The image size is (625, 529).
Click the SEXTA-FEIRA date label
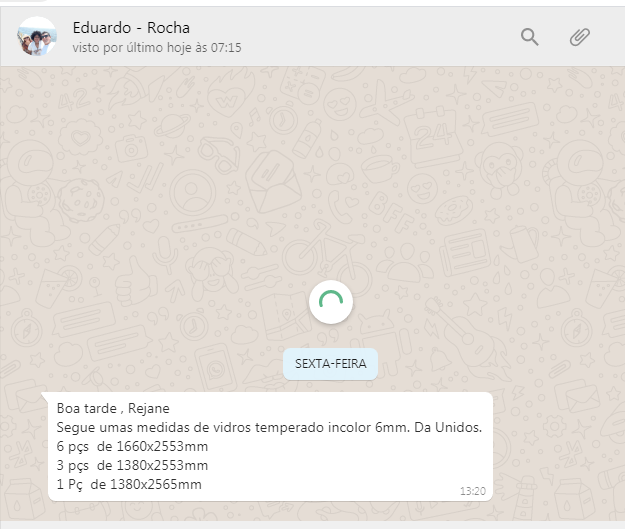pyautogui.click(x=330, y=364)
